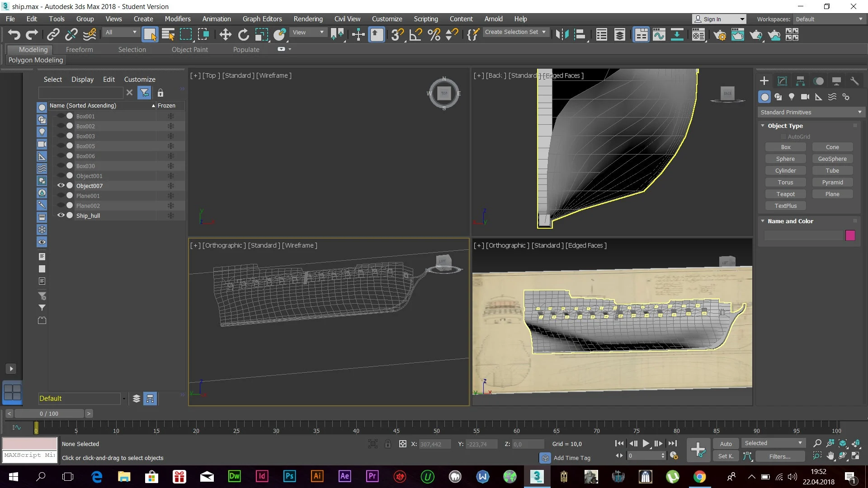Select the Shapes category icon
The width and height of the screenshot is (868, 488).
[x=778, y=97]
